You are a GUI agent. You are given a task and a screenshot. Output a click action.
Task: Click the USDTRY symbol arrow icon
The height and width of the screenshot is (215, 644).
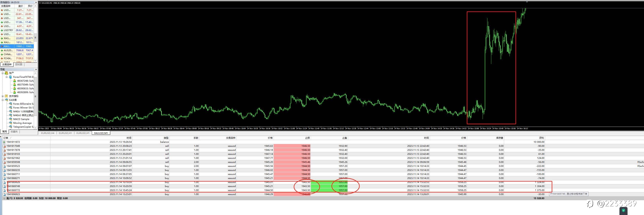click(x=2, y=30)
